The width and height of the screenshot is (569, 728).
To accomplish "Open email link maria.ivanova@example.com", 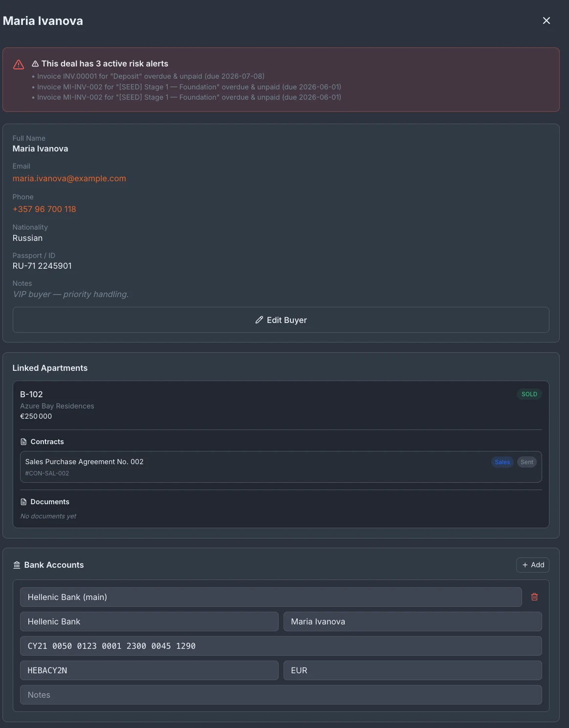I will pos(69,178).
